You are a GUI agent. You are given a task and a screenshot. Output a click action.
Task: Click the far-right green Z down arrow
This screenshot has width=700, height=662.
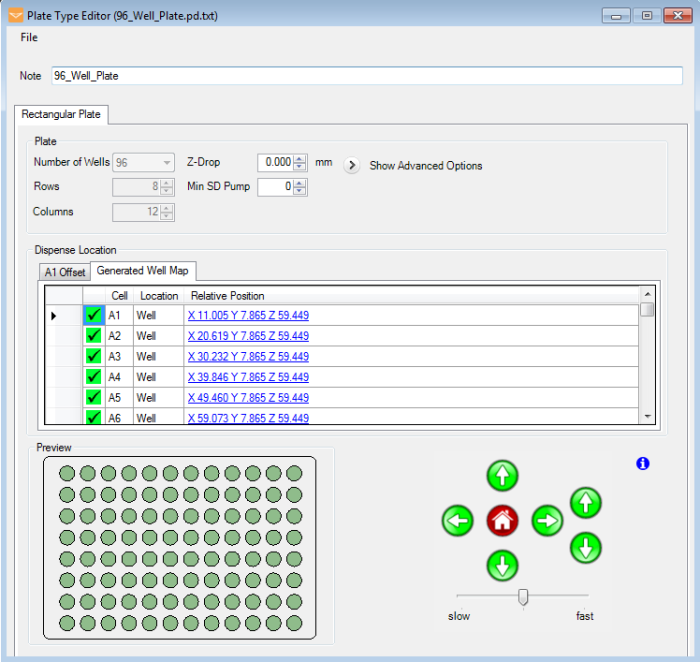click(585, 547)
